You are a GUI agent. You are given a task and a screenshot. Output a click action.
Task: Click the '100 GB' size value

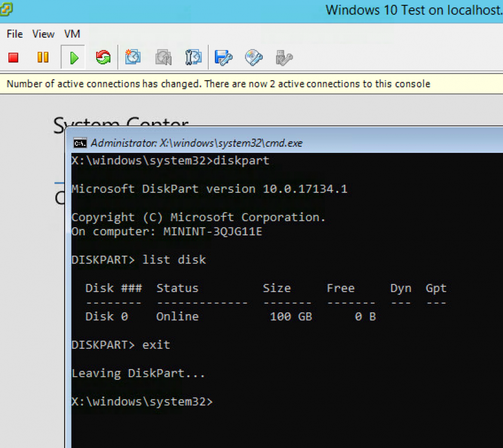pos(291,317)
